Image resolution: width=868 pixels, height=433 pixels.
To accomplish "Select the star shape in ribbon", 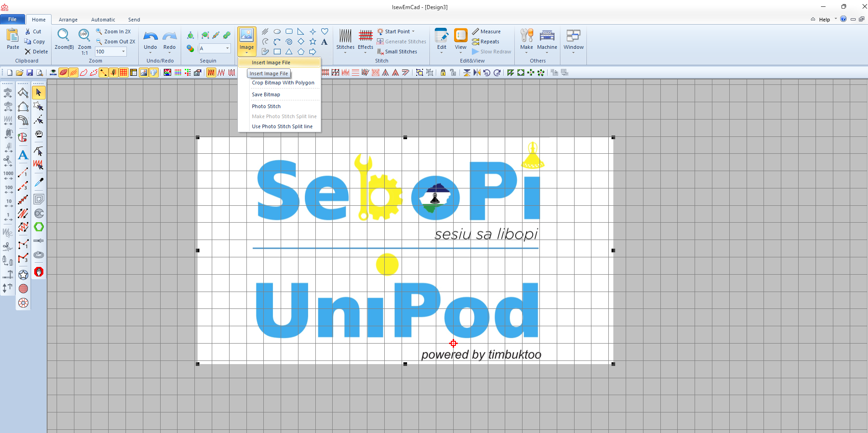I will coord(313,42).
